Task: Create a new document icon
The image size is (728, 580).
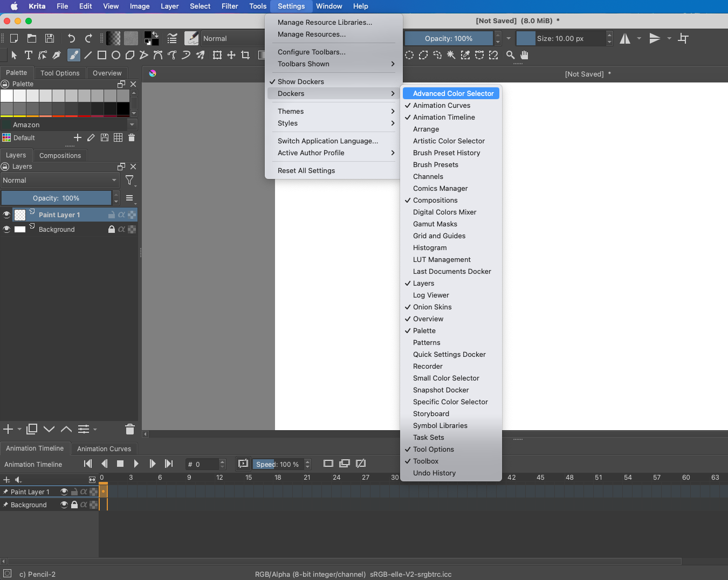Action: pyautogui.click(x=14, y=38)
